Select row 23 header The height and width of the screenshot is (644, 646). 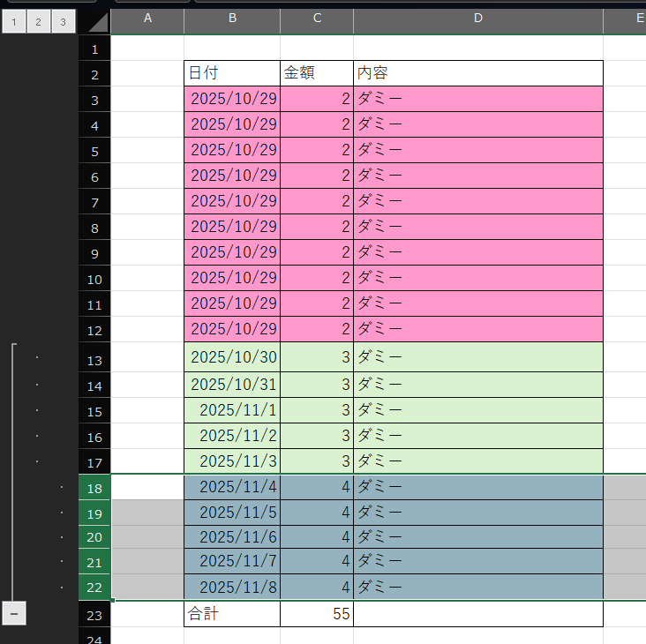click(x=94, y=615)
